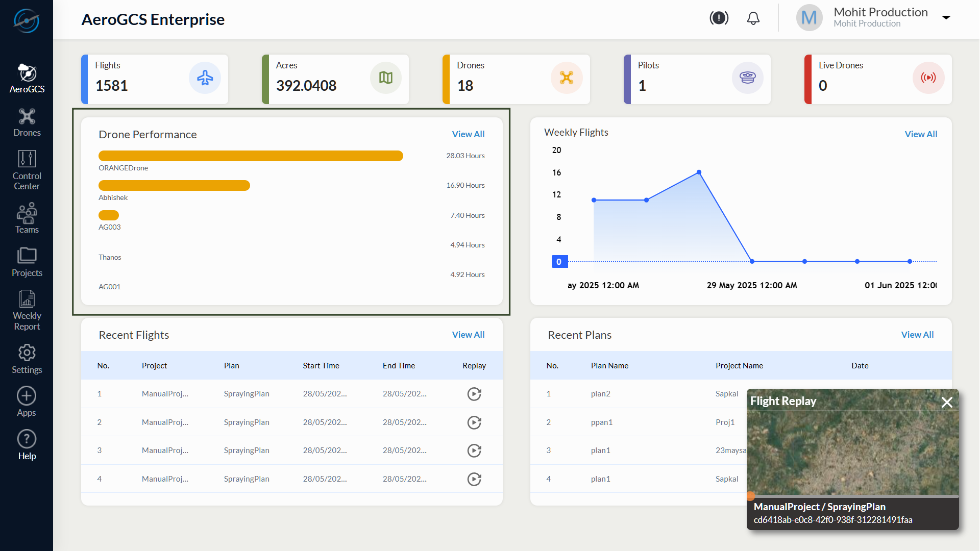The image size is (980, 551).
Task: Close the Flight Replay popup
Action: coord(947,403)
